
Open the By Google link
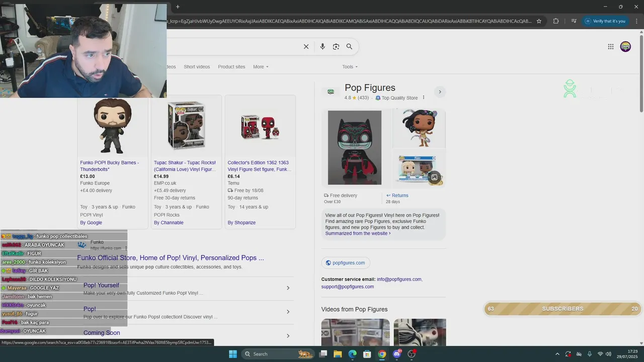click(91, 223)
